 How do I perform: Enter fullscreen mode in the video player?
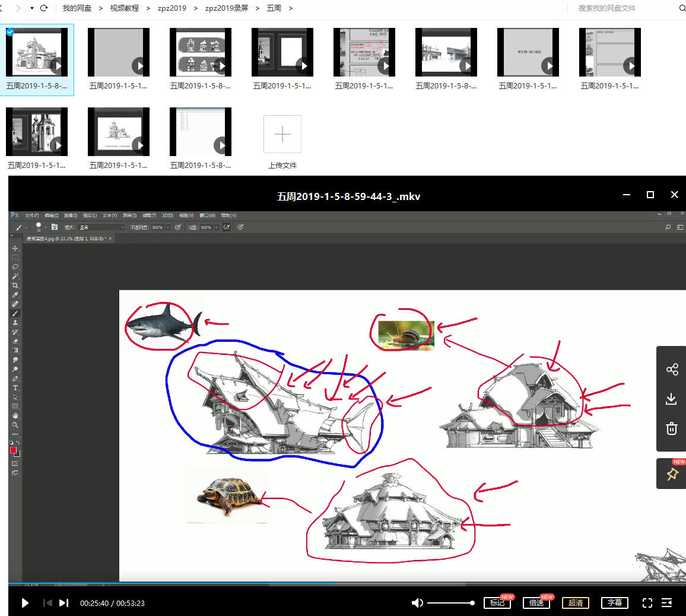tap(647, 603)
